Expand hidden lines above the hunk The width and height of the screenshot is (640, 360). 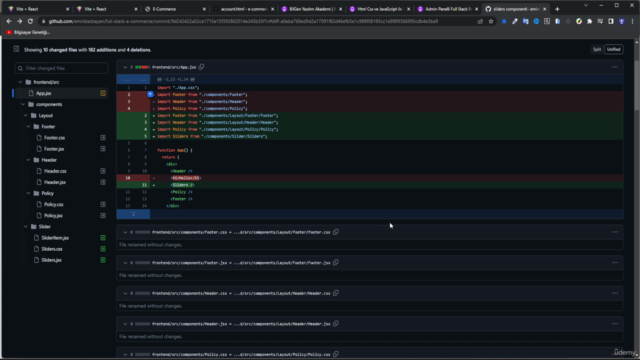coord(133,79)
